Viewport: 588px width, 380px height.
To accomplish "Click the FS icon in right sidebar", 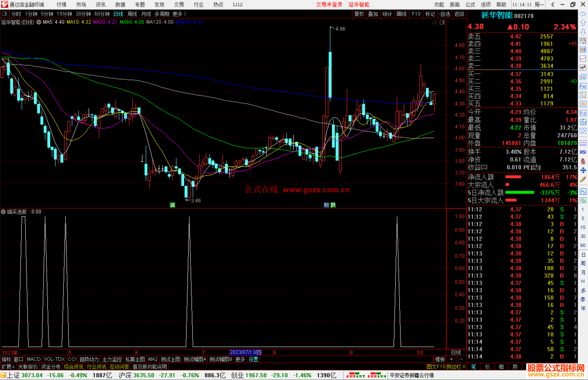I will (x=583, y=191).
